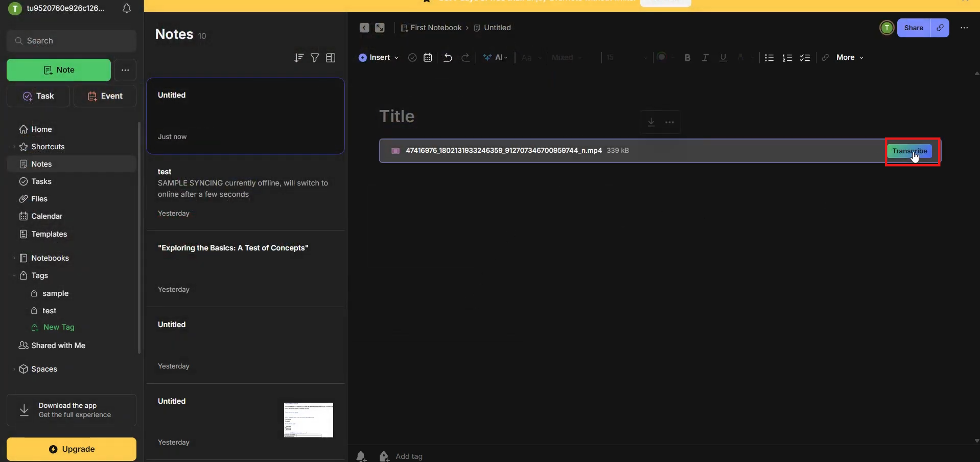Undo the last edit
980x462 pixels.
click(448, 58)
